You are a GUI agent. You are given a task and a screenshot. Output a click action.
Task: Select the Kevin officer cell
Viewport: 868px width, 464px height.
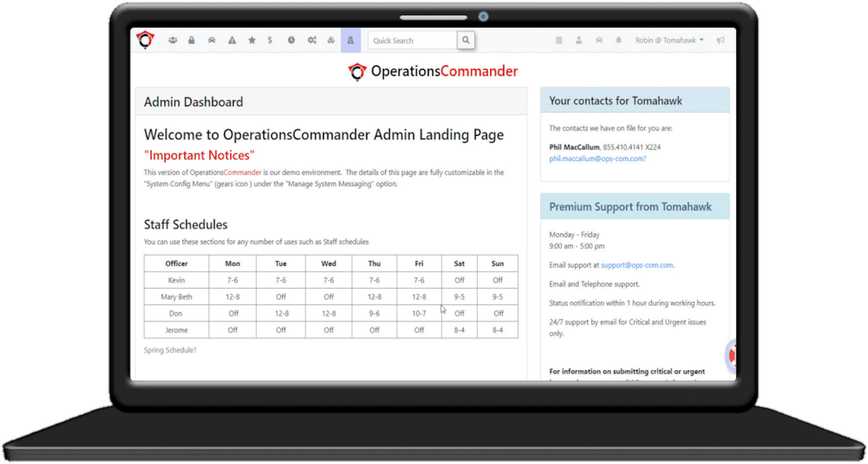pyautogui.click(x=176, y=280)
